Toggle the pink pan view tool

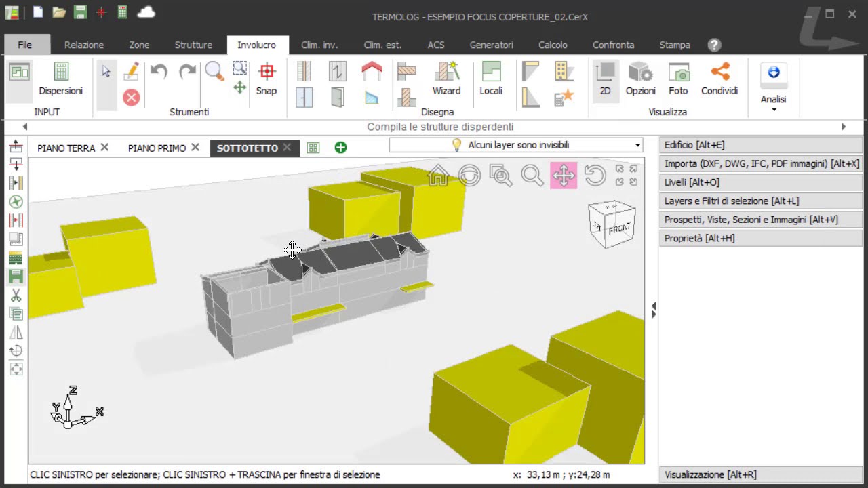tap(564, 176)
